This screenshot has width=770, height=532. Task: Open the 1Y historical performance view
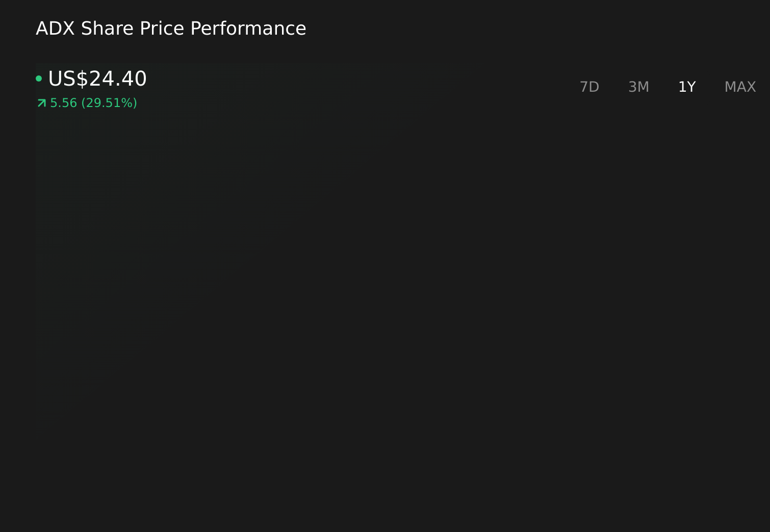pos(687,87)
